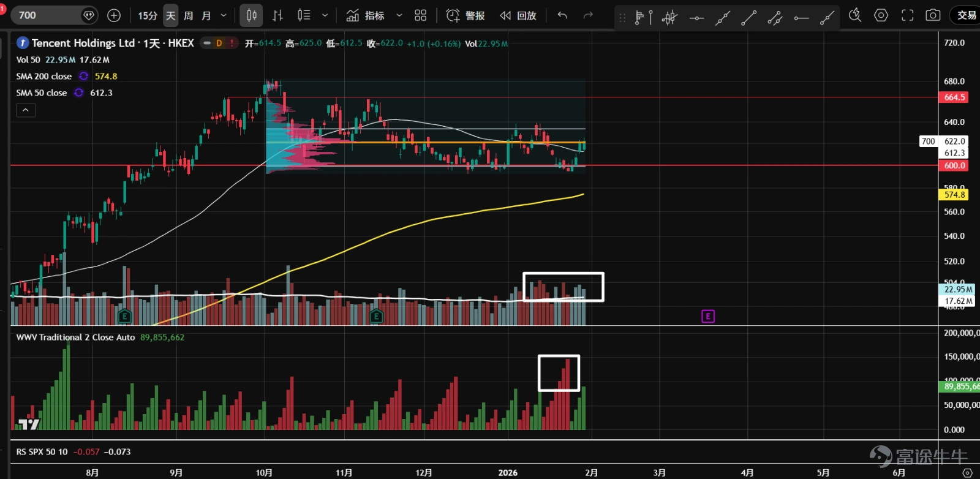Select the parallel channel drawing tool
980x479 pixels.
tap(775, 18)
